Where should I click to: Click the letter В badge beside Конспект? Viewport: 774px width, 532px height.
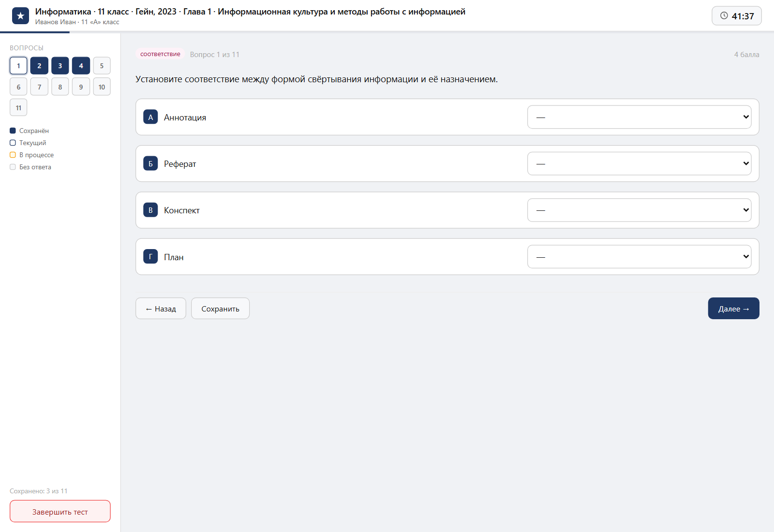click(150, 210)
